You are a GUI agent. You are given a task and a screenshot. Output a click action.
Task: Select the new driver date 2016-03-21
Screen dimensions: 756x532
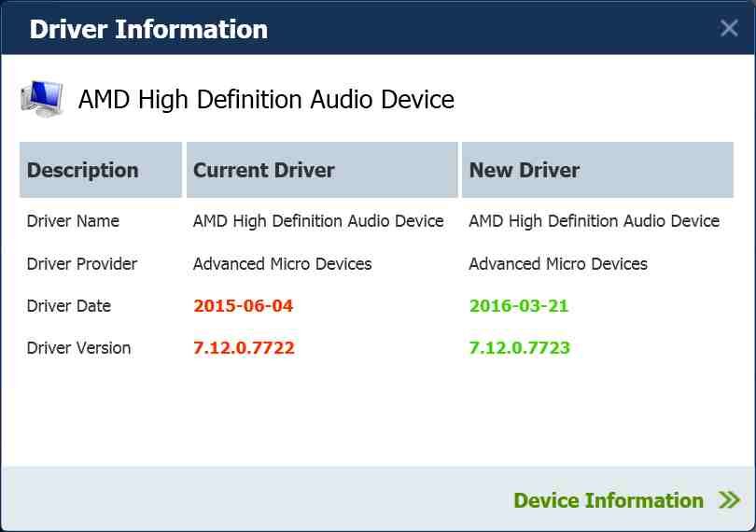click(x=519, y=306)
